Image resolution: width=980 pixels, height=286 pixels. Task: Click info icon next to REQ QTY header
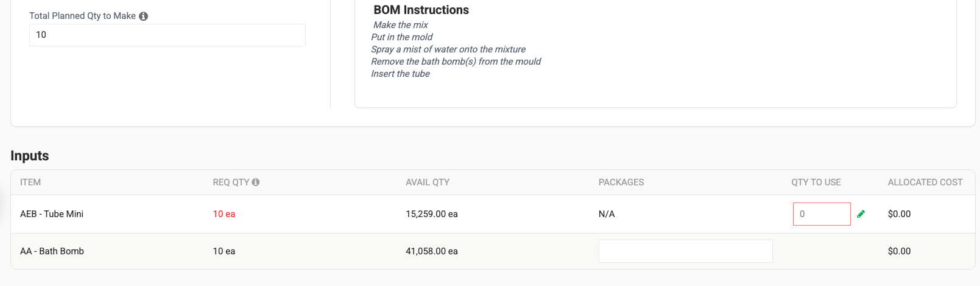click(256, 182)
